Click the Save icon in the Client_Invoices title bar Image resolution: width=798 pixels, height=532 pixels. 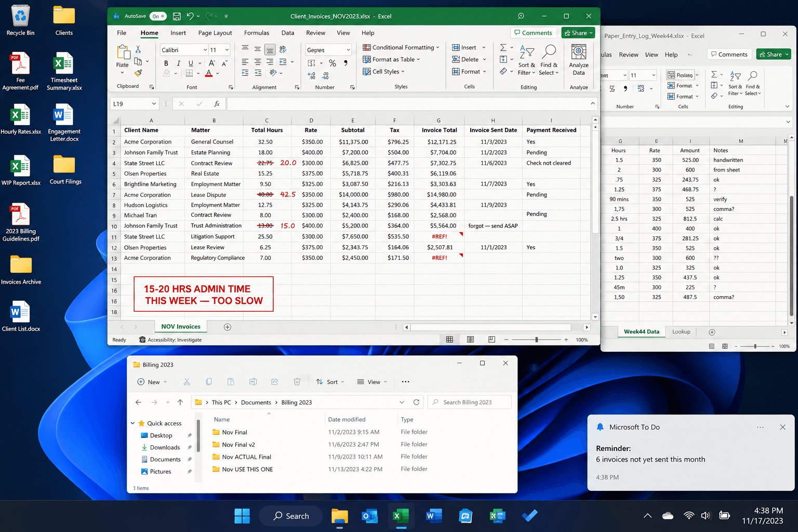pyautogui.click(x=177, y=16)
